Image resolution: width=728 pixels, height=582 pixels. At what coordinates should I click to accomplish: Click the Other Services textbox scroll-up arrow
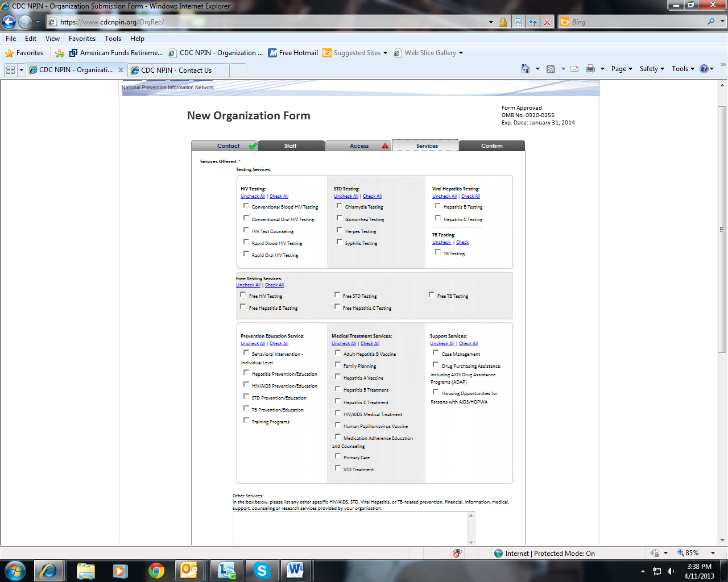[x=471, y=516]
